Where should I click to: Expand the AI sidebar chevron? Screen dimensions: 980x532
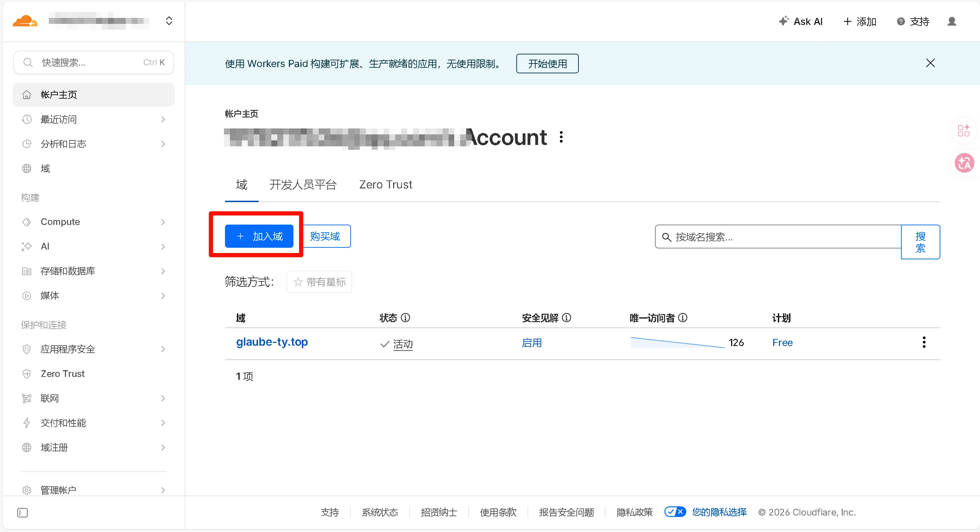(163, 246)
